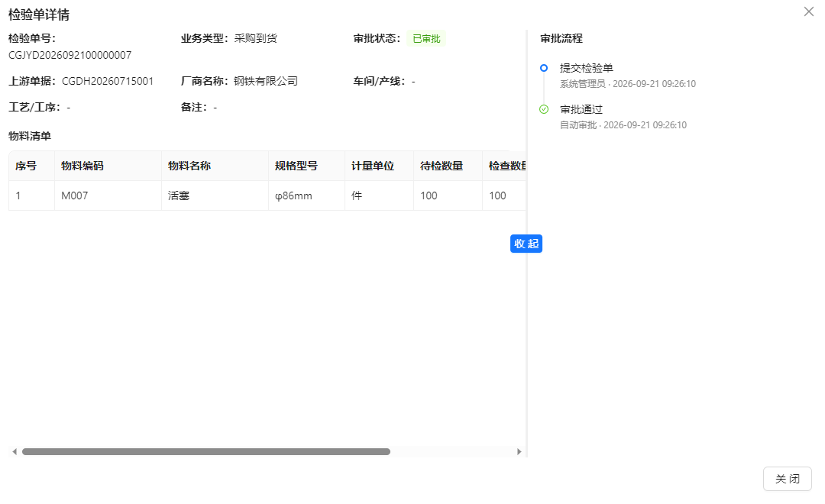This screenshot has width=825, height=504.
Task: Click the 采购到货 business type value
Action: (256, 38)
